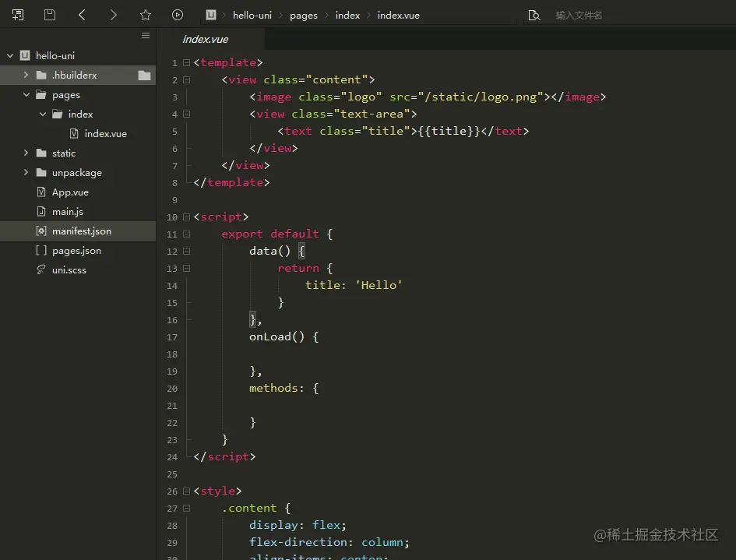Fold export default block at line 11
This screenshot has height=560, width=736.
pyautogui.click(x=186, y=234)
